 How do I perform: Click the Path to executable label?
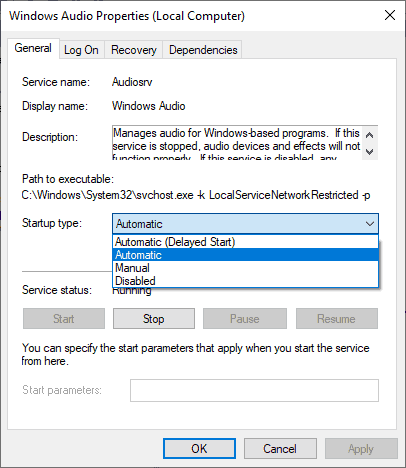pos(68,179)
